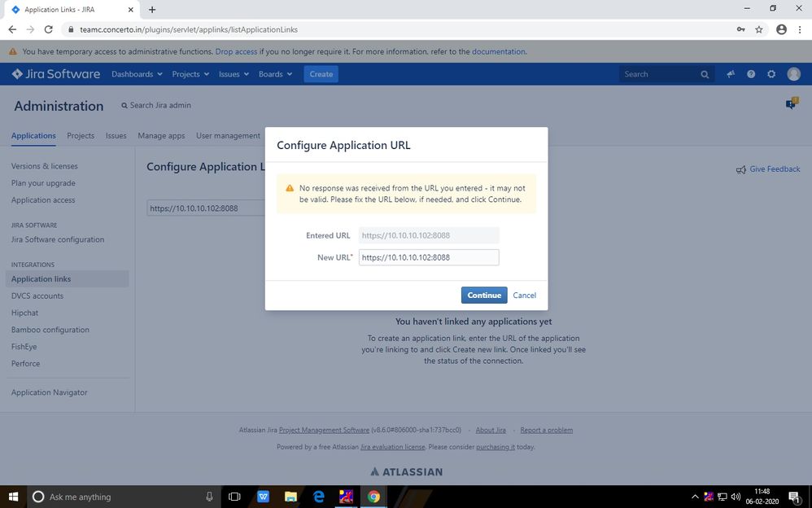Image resolution: width=812 pixels, height=508 pixels.
Task: Open Plan your upgrade in sidebar
Action: [x=43, y=183]
